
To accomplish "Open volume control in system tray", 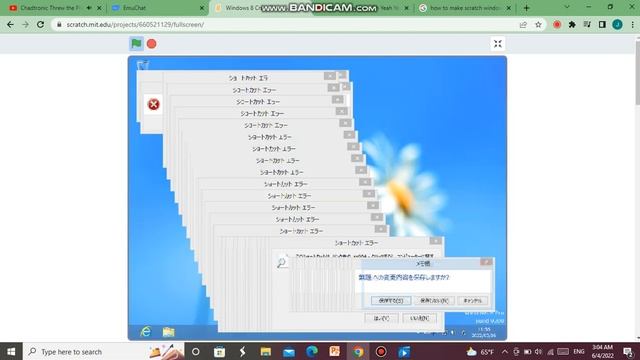I will tap(538, 351).
